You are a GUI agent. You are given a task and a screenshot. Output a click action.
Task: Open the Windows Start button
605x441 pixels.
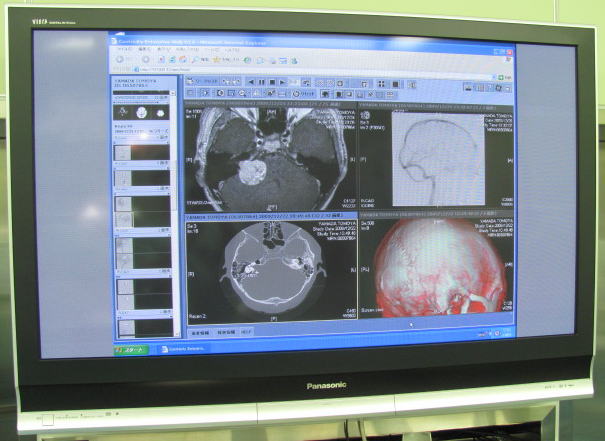click(131, 350)
